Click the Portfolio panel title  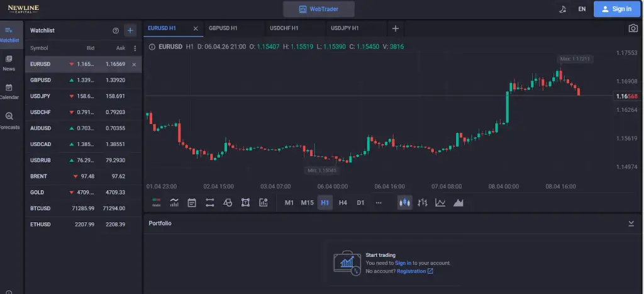160,223
